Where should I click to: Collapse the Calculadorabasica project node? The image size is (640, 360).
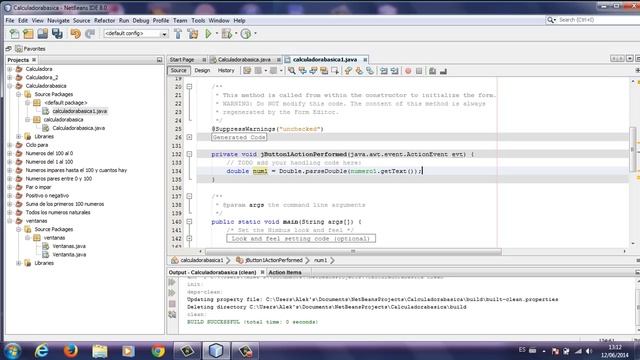[x=10, y=86]
